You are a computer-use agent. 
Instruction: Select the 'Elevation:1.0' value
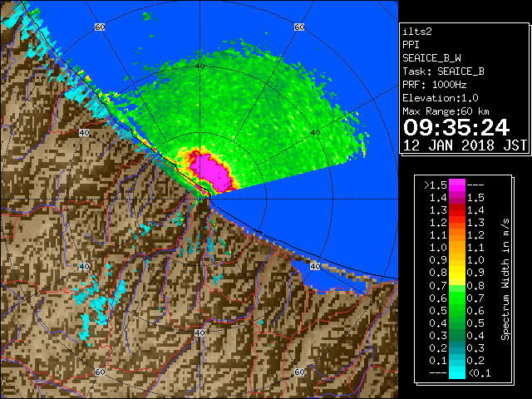pos(441,98)
